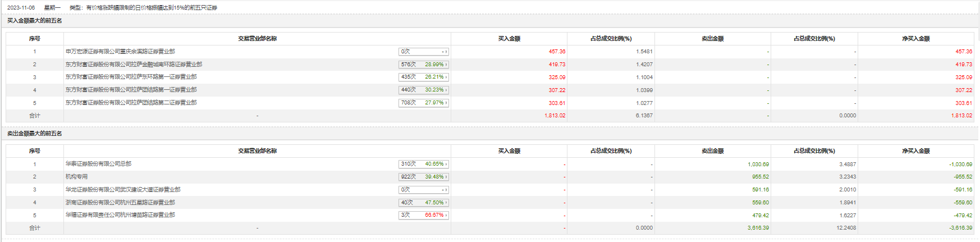Open 东方财富证券拉萨团结路第一证券营业部 link
Viewport: 980px width, 242px height.
click(x=131, y=90)
